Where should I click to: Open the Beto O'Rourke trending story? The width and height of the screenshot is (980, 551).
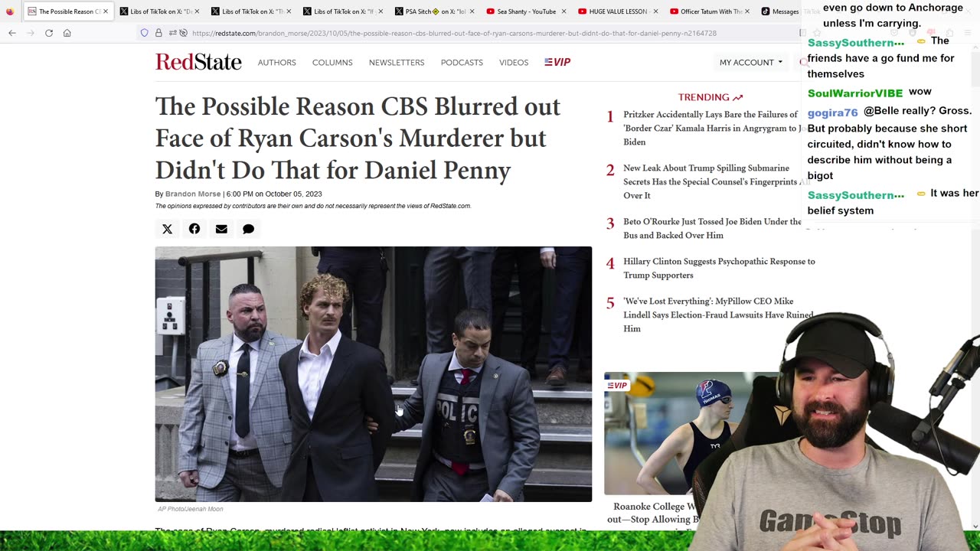(x=710, y=228)
